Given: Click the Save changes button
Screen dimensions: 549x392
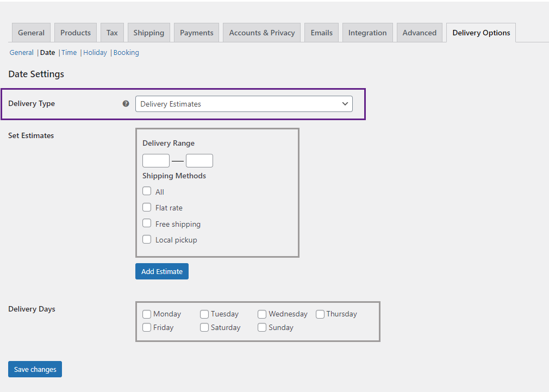Looking at the screenshot, I should (35, 369).
